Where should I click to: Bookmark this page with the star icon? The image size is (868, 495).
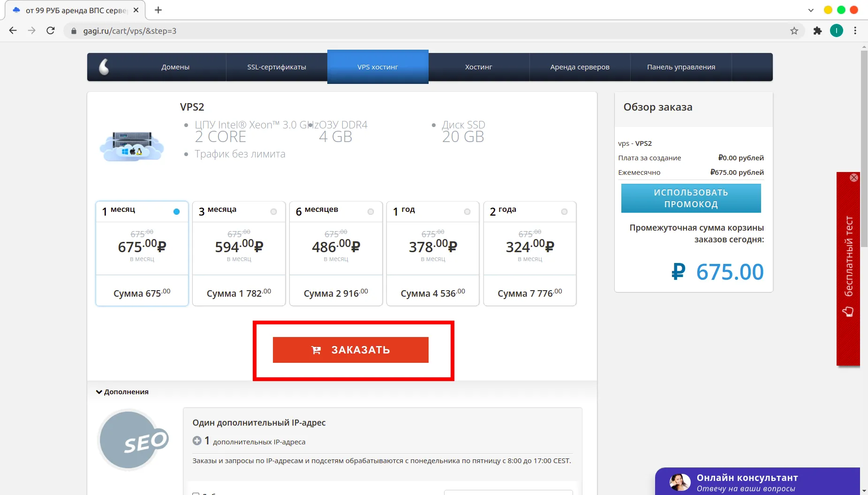pos(794,31)
